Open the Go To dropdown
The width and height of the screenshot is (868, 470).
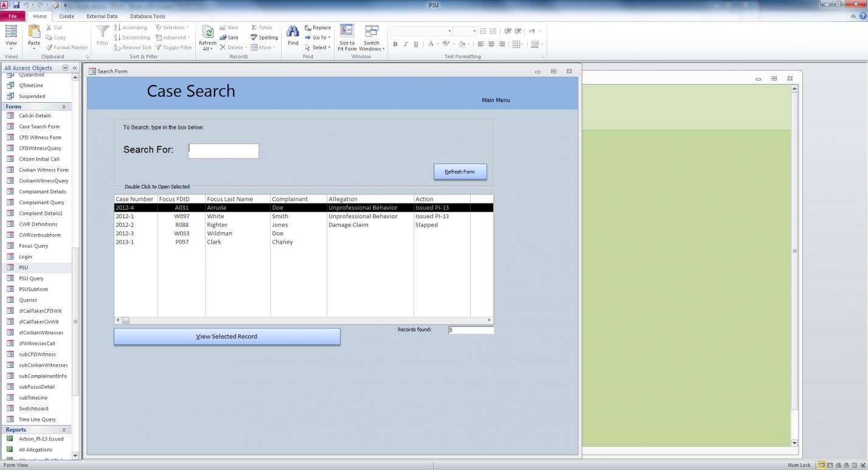pos(318,37)
